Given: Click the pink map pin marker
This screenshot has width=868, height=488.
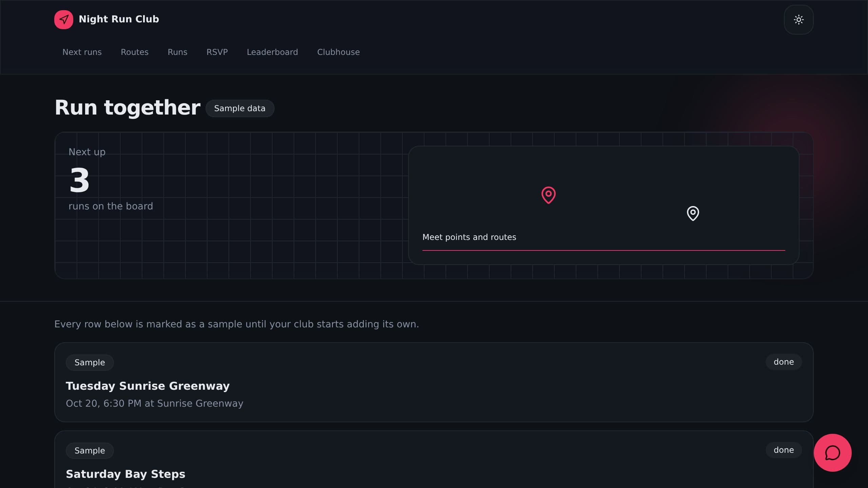Looking at the screenshot, I should click(548, 195).
